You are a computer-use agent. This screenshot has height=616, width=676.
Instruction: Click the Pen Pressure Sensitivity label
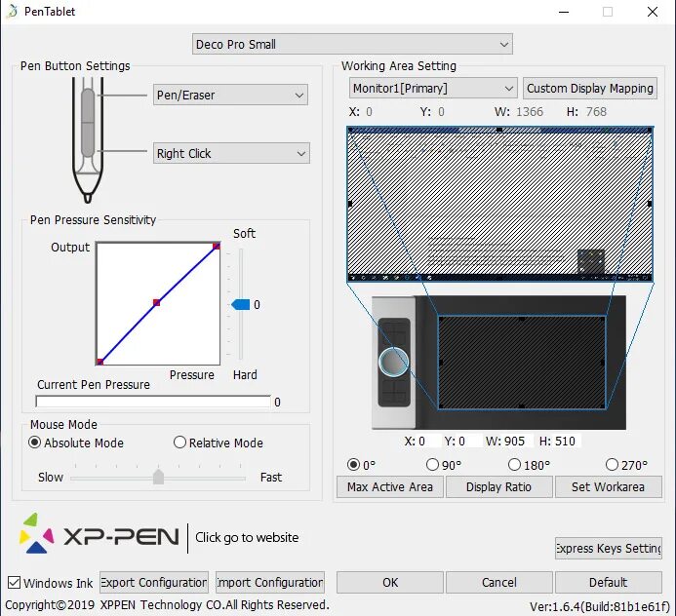93,219
